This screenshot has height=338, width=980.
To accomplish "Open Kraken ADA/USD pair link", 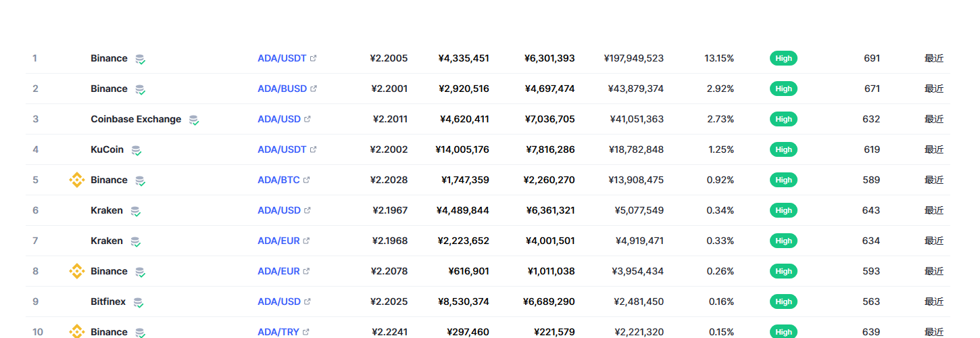I will pyautogui.click(x=279, y=210).
